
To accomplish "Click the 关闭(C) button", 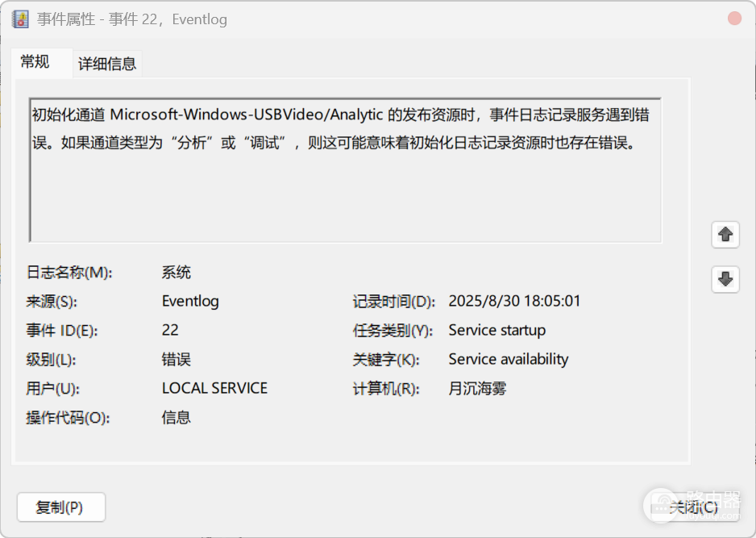I will [x=694, y=507].
